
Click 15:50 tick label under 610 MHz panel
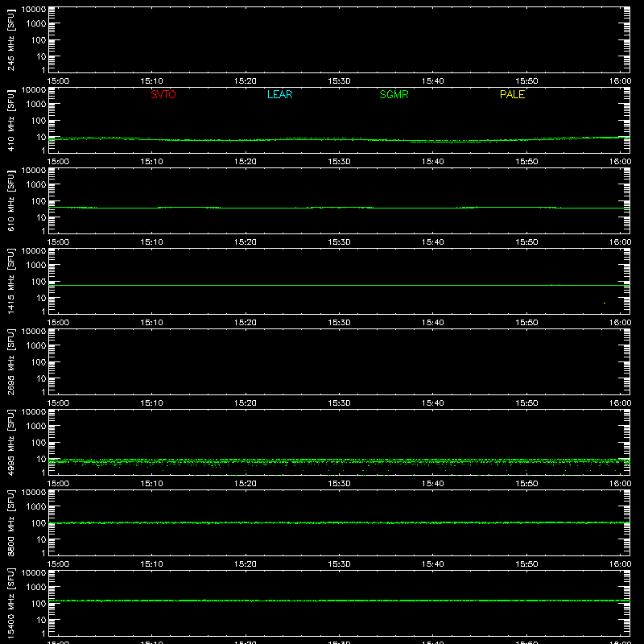click(526, 242)
